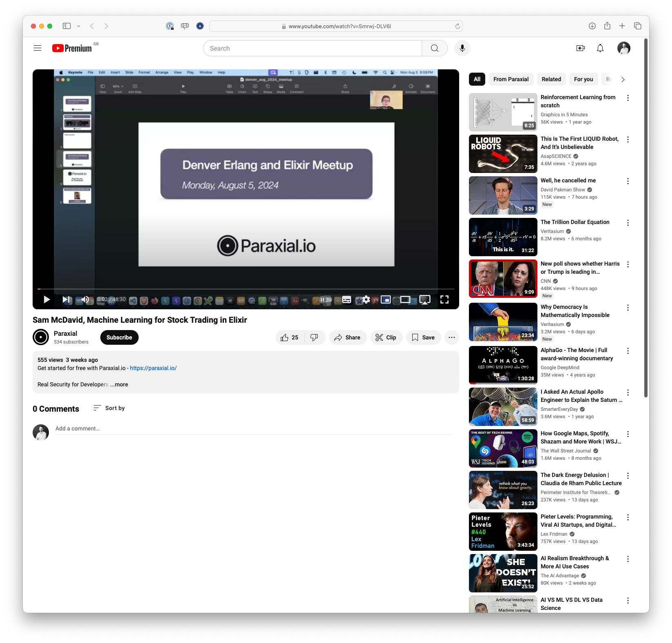Image resolution: width=672 pixels, height=643 pixels.
Task: Toggle subtitles/closed captions in player
Action: coord(347,299)
